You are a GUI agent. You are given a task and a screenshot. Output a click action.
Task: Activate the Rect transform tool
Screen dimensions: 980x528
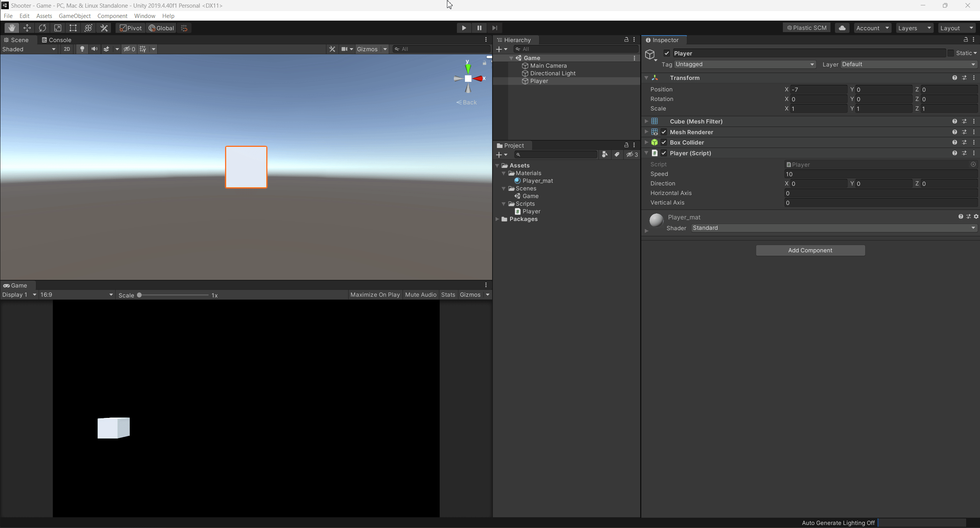tap(73, 28)
